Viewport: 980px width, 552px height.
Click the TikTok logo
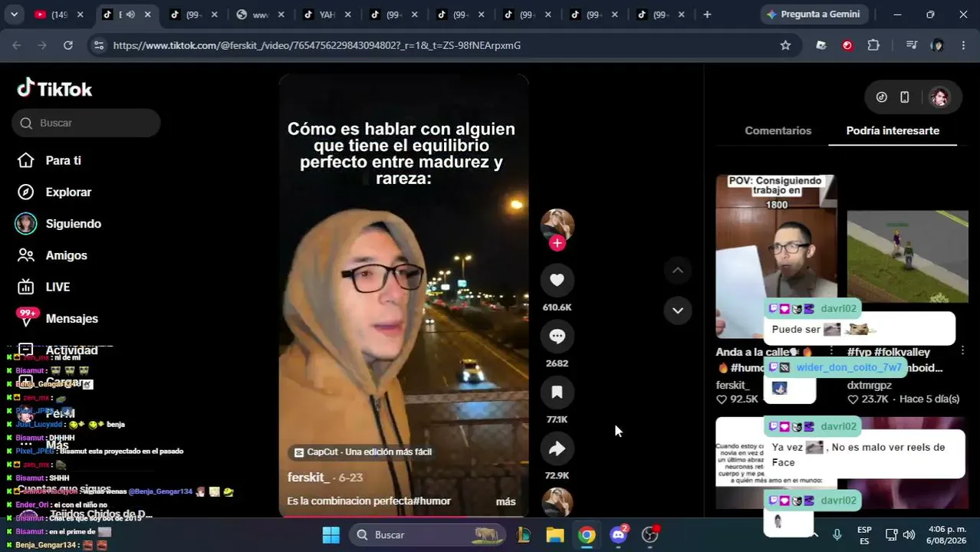tap(54, 89)
